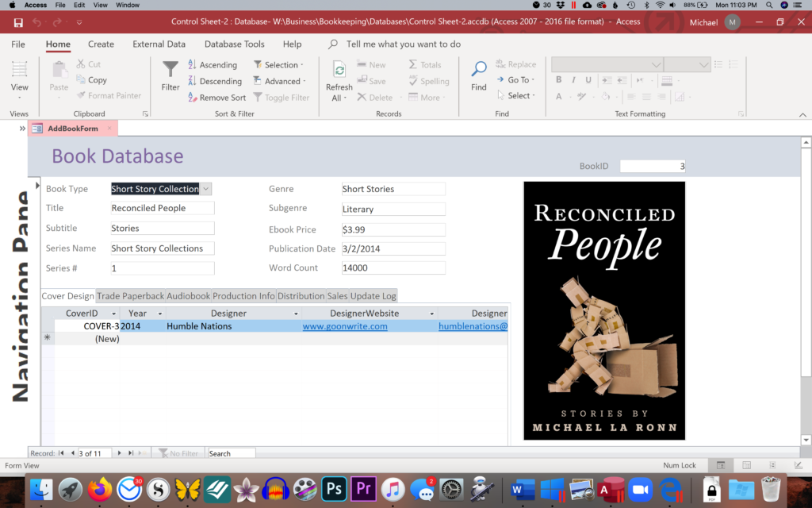The image size is (812, 508).
Task: Open Photoshop from the dock
Action: (x=334, y=488)
